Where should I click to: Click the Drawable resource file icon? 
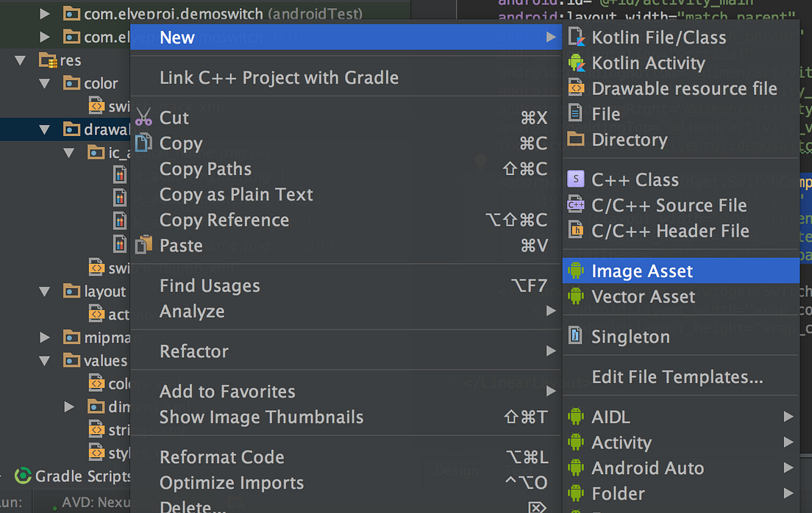577,88
